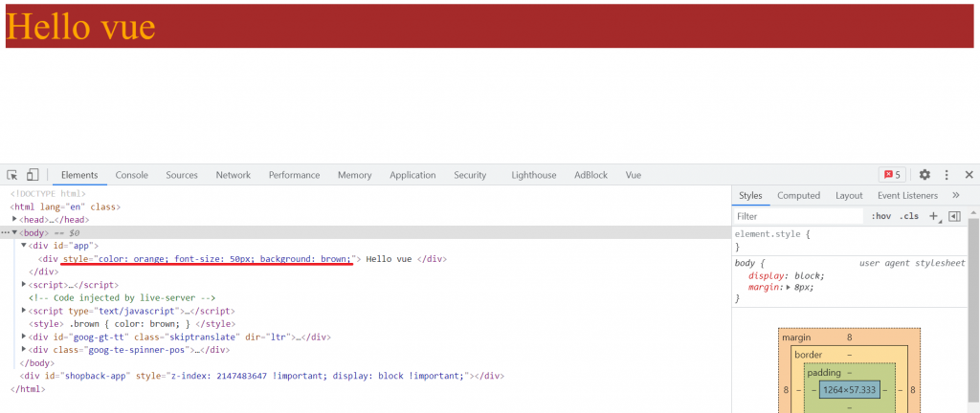Image resolution: width=980 pixels, height=413 pixels.
Task: Toggle the .cls class editor
Action: [909, 216]
